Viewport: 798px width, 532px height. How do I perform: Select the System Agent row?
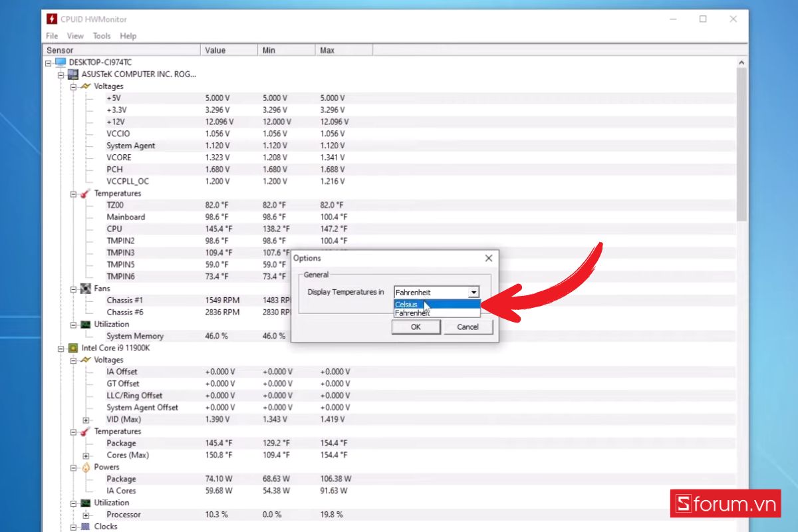(390, 146)
